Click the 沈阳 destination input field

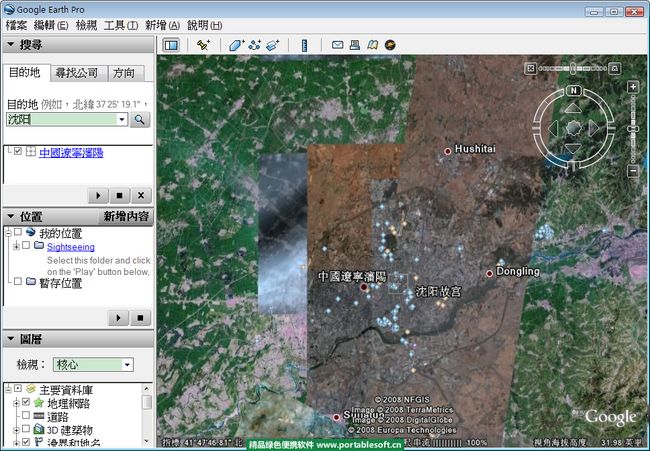(61, 120)
